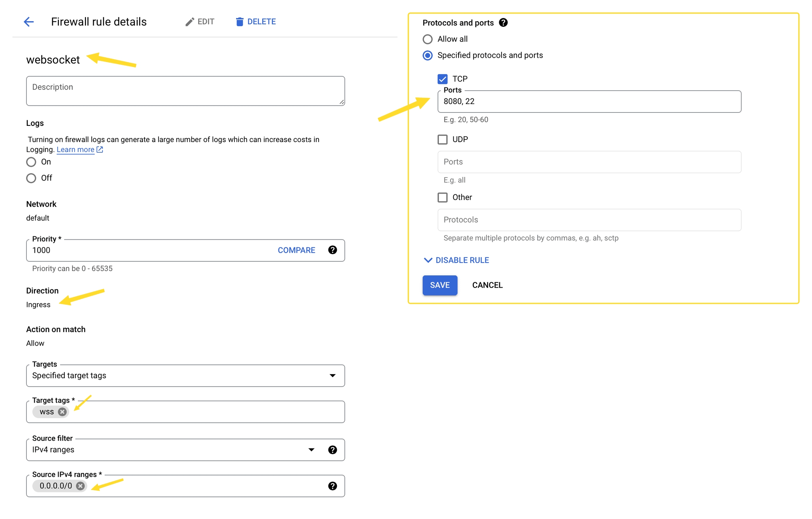Click the back arrow icon
Viewport: 812px width, 519px height.
pyautogui.click(x=29, y=22)
